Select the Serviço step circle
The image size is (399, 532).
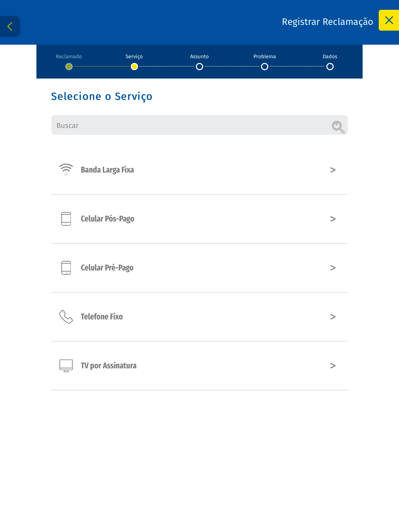coord(134,66)
